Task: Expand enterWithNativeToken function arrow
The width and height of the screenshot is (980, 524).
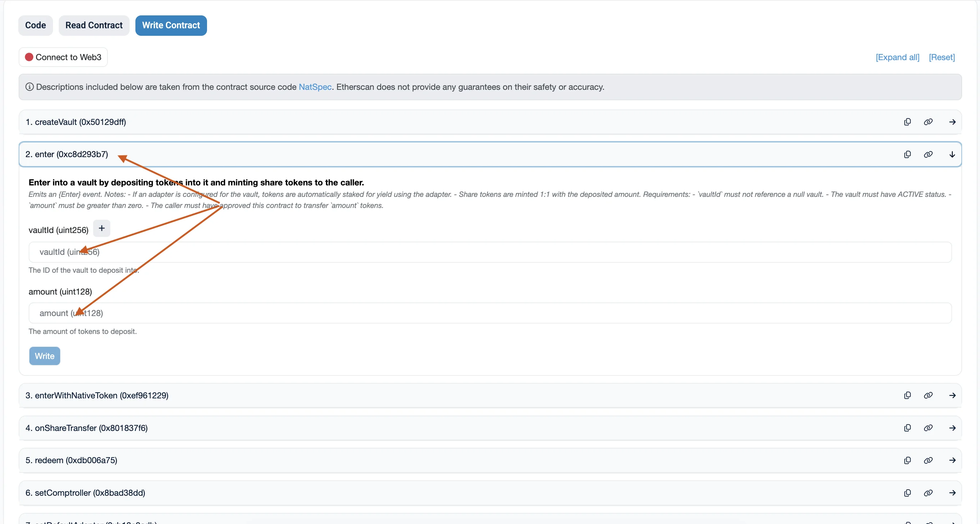Action: (952, 395)
